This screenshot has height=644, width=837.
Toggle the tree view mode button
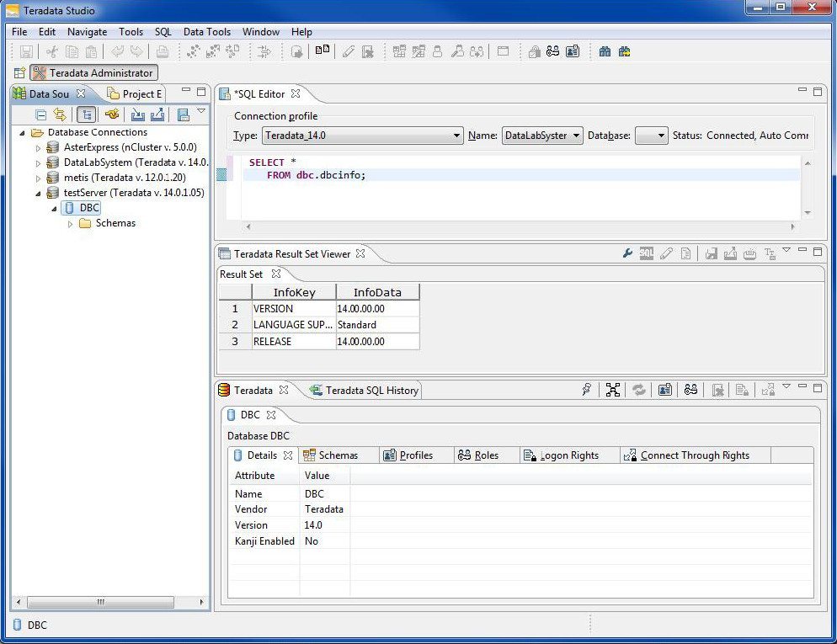pyautogui.click(x=87, y=113)
